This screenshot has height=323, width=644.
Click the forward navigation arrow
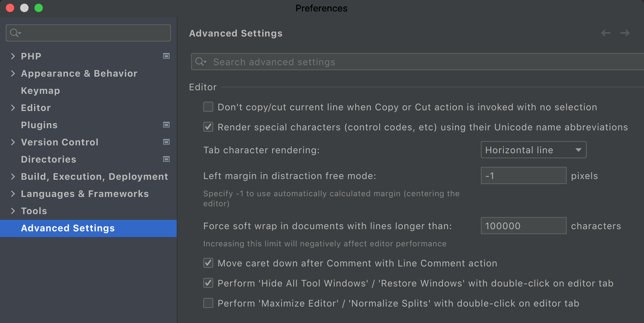(625, 33)
